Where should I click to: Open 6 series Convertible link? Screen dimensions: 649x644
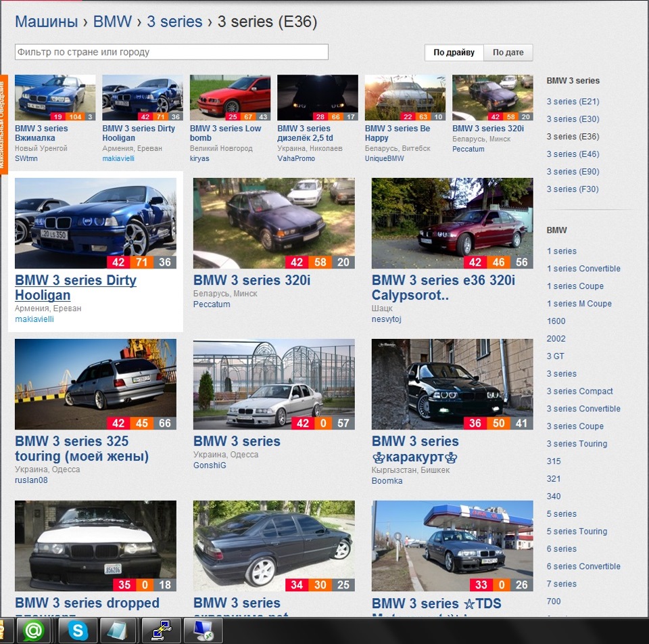coord(583,566)
